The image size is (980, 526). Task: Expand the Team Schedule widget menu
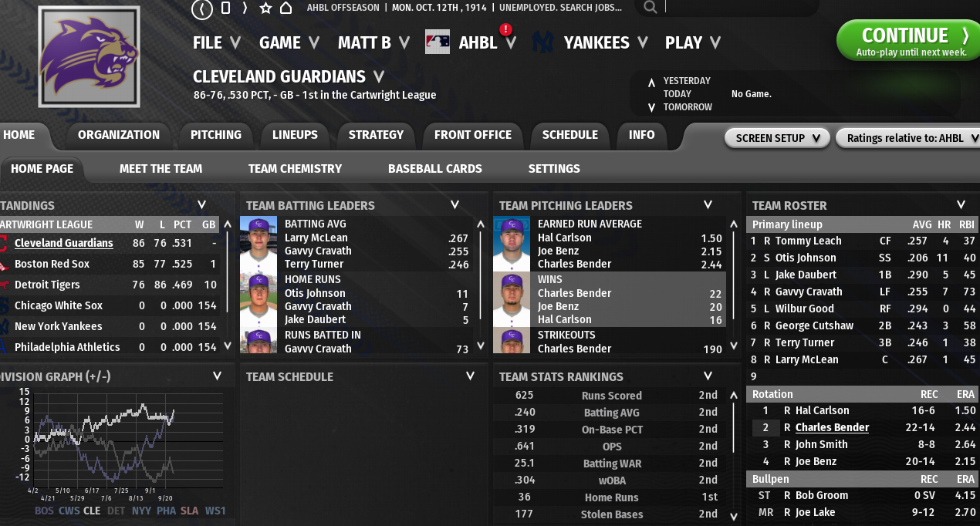[x=470, y=376]
